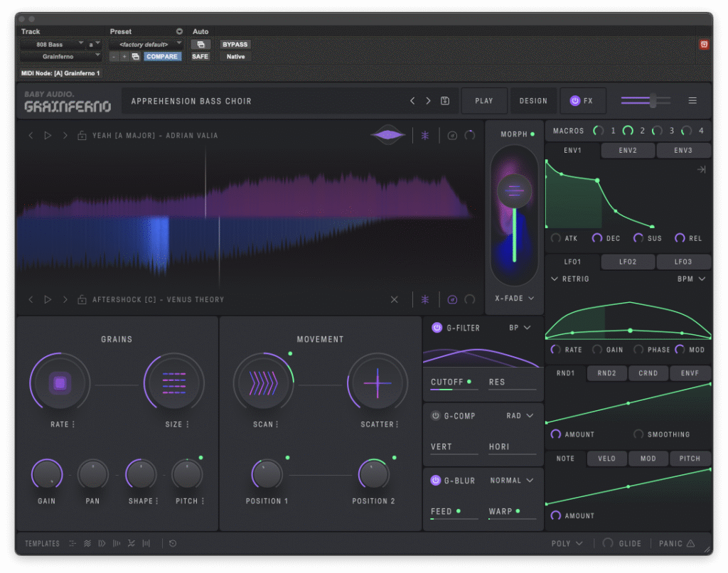Screen dimensions: 728x573
Task: Toggle G-BLUR power button
Action: point(436,480)
